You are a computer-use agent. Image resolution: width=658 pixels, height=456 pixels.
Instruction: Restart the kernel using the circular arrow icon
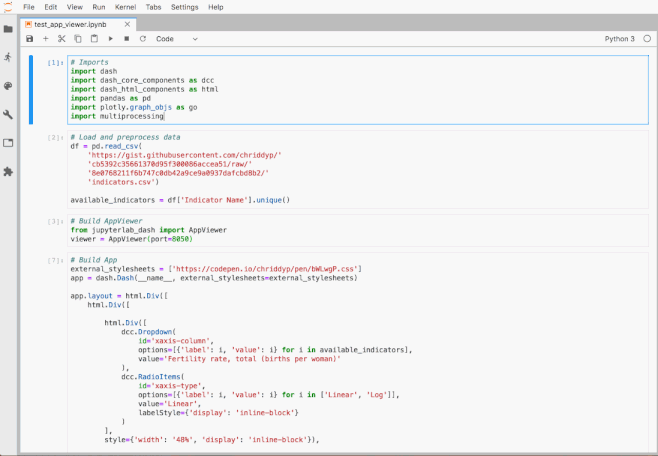click(x=142, y=39)
